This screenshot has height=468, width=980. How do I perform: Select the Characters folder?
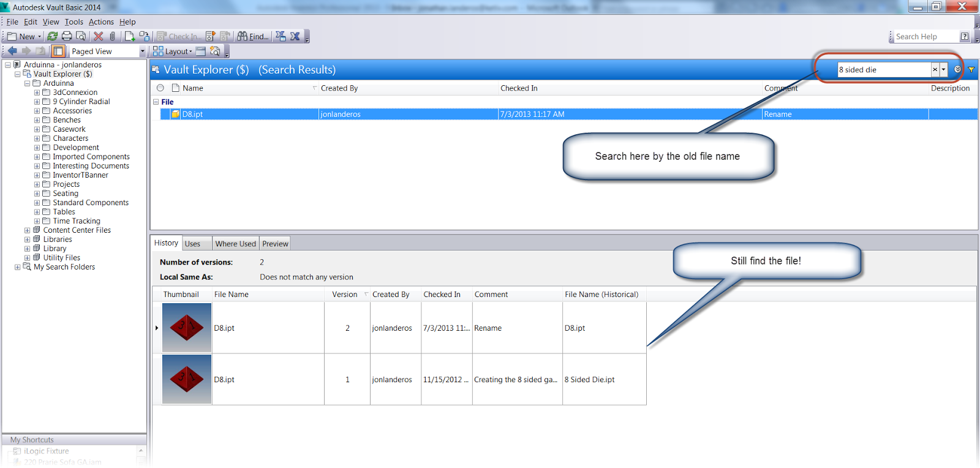click(70, 138)
